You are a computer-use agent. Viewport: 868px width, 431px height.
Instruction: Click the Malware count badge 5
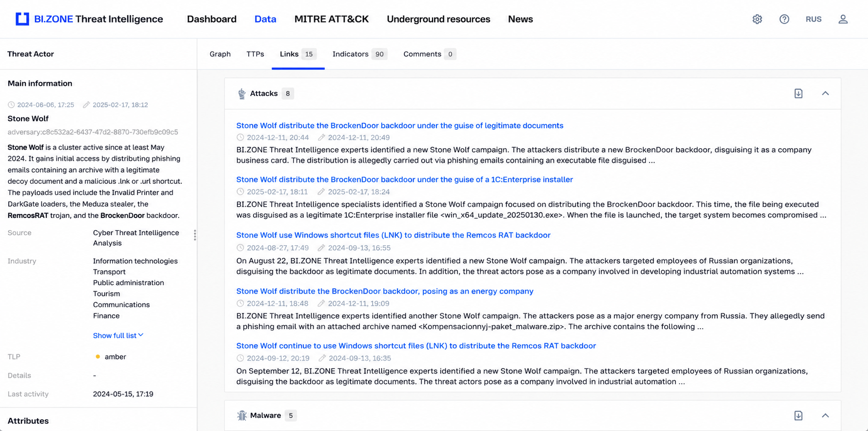291,415
